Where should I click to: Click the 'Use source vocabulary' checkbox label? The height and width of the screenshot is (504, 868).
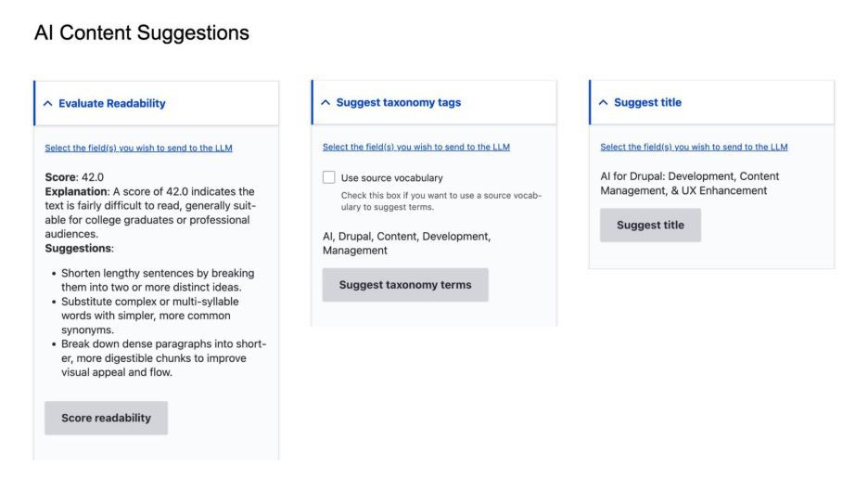click(391, 177)
